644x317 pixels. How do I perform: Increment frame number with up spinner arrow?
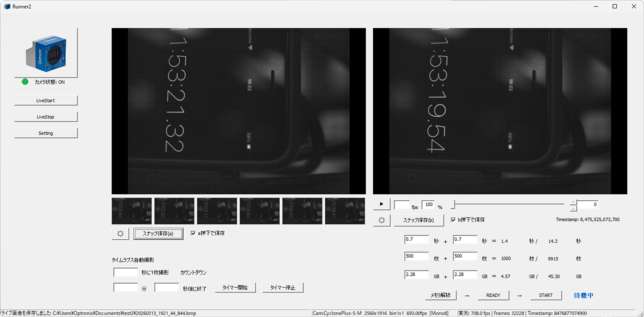573,202
